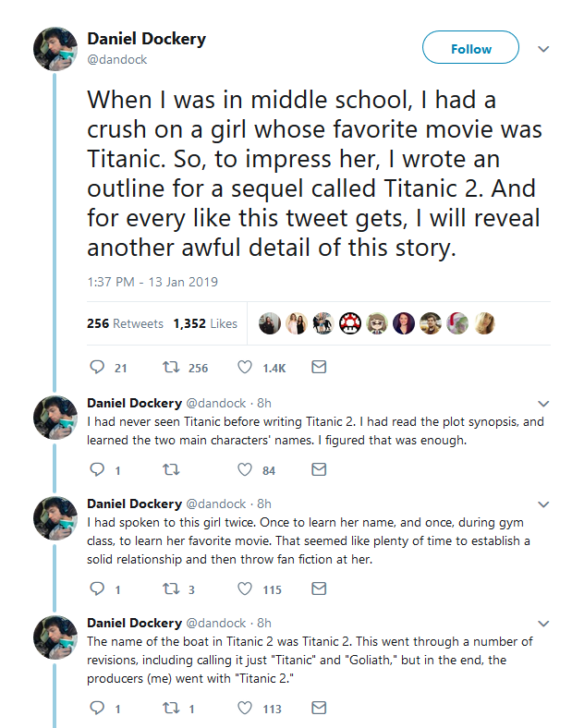Retweet the reply with 3 retweets
This screenshot has width=584, height=728.
tap(170, 588)
